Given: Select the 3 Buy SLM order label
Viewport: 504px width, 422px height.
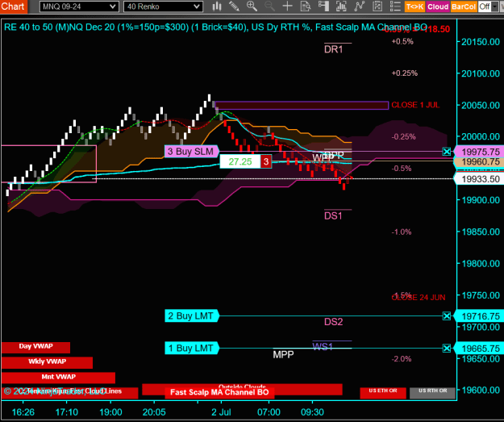Looking at the screenshot, I should click(x=192, y=152).
